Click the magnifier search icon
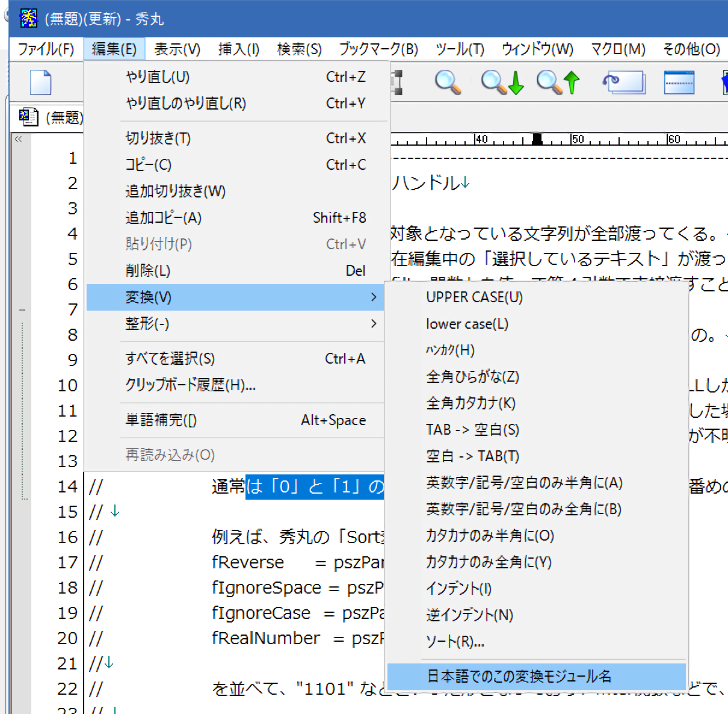728x714 pixels. pos(448,82)
